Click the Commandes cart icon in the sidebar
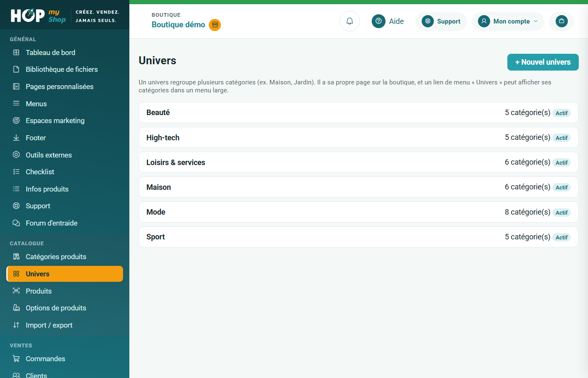Viewport: 588px width, 378px height. click(16, 359)
